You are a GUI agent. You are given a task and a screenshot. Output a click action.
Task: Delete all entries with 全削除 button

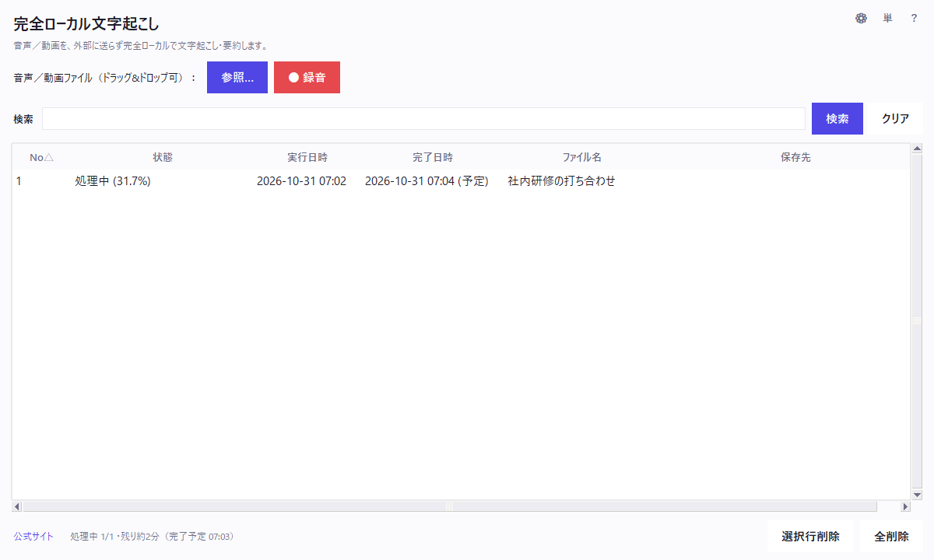pyautogui.click(x=891, y=537)
